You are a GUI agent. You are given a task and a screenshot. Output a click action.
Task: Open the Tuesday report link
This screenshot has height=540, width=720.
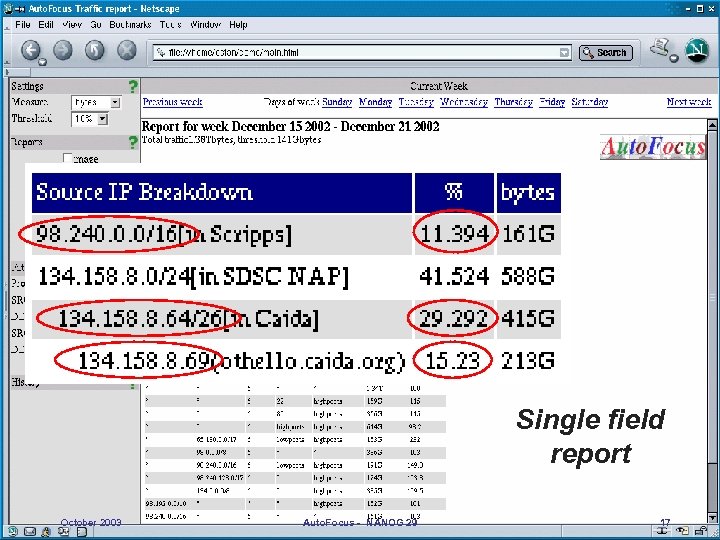click(x=416, y=102)
